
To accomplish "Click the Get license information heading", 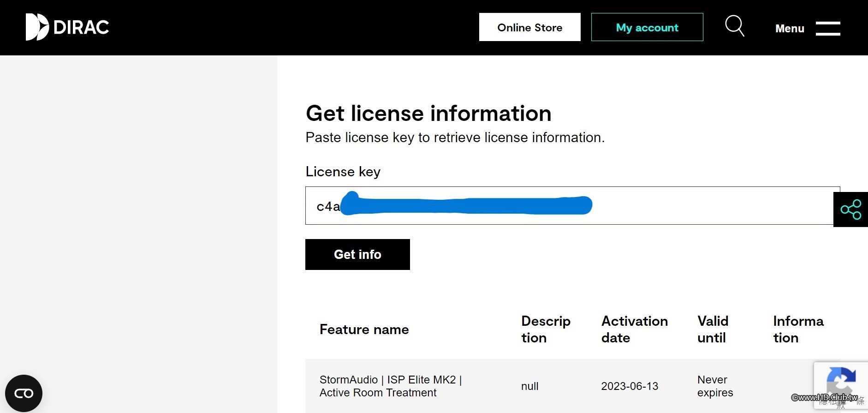I will pyautogui.click(x=428, y=114).
